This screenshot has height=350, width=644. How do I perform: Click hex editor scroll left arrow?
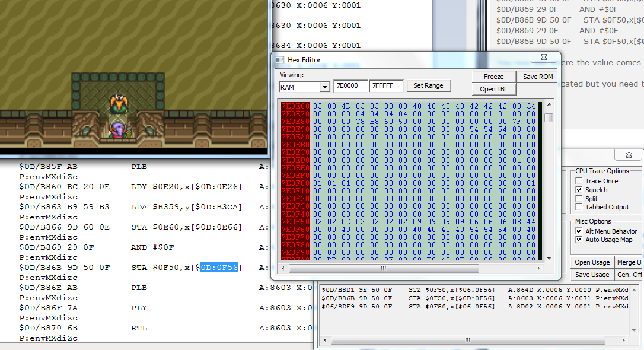pos(283,268)
